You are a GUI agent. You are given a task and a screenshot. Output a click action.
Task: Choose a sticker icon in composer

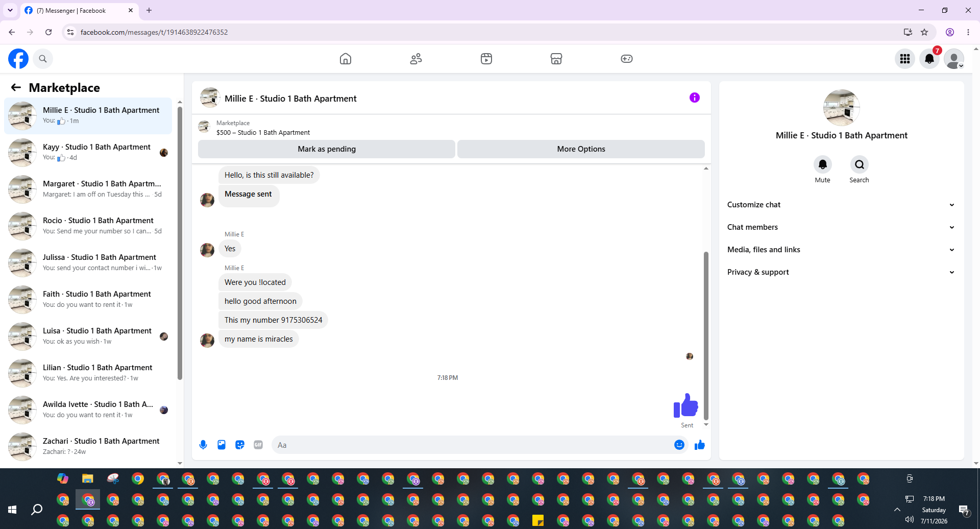pyautogui.click(x=240, y=445)
